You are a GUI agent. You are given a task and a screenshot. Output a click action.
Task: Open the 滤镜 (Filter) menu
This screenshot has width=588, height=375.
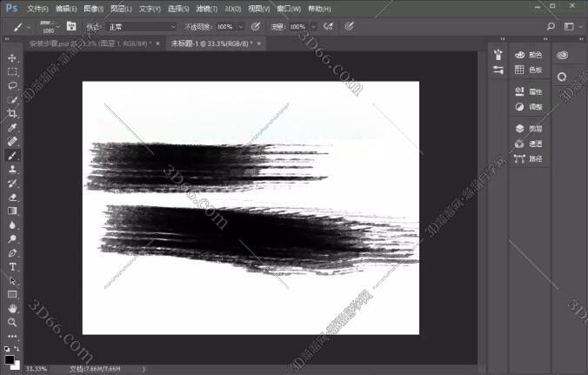click(x=229, y=8)
